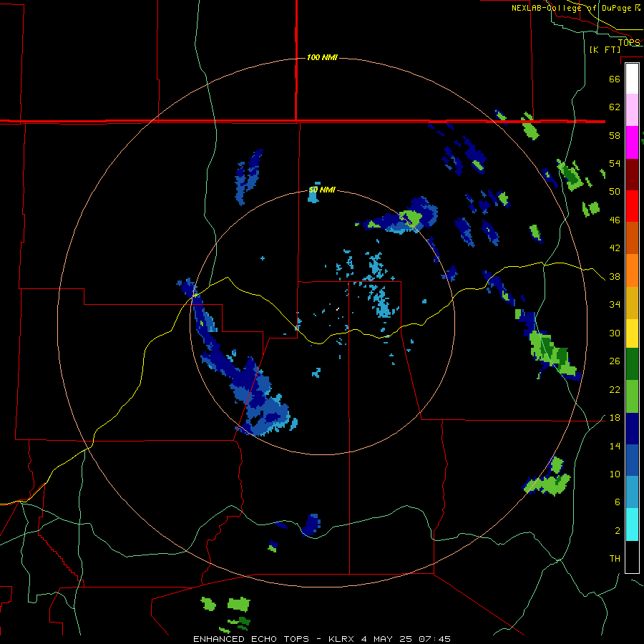Click the "07:45" timestamp
644x644 pixels.
tap(434, 639)
